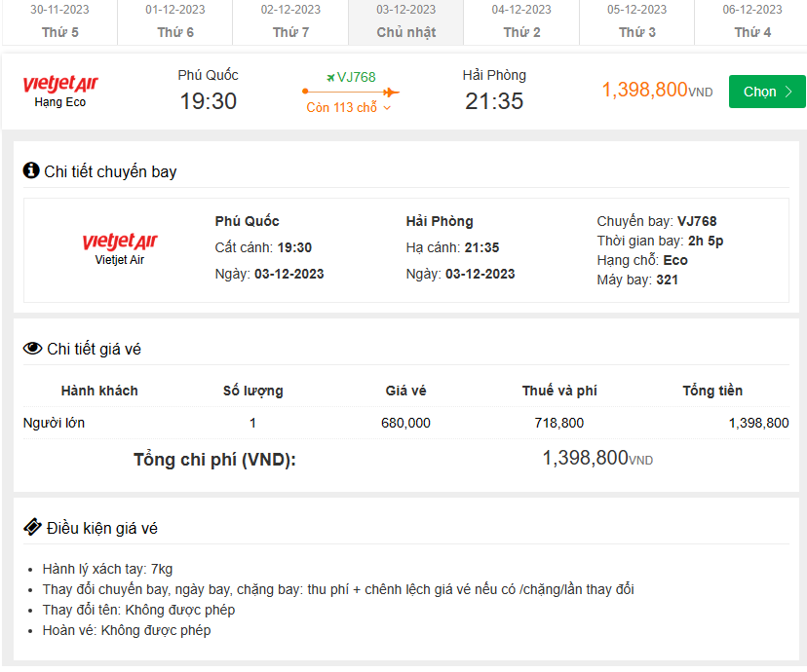Click the 21:35 Hải Phòng arrival time
Screen dimensions: 807x672
[494, 100]
